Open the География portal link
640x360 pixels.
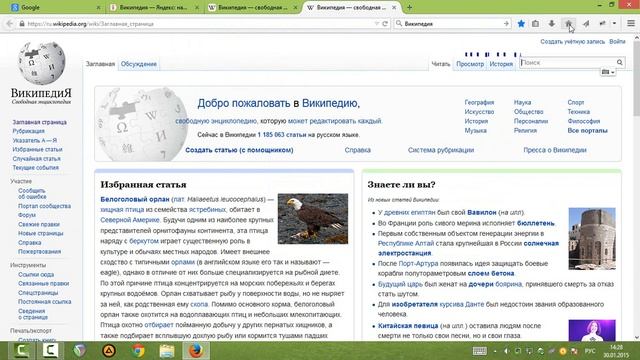click(x=479, y=102)
